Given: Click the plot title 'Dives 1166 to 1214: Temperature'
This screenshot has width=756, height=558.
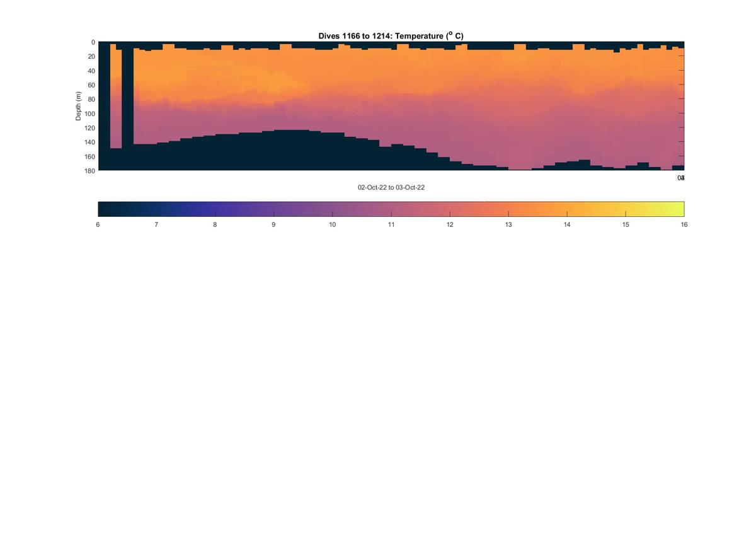Looking at the screenshot, I should [391, 36].
